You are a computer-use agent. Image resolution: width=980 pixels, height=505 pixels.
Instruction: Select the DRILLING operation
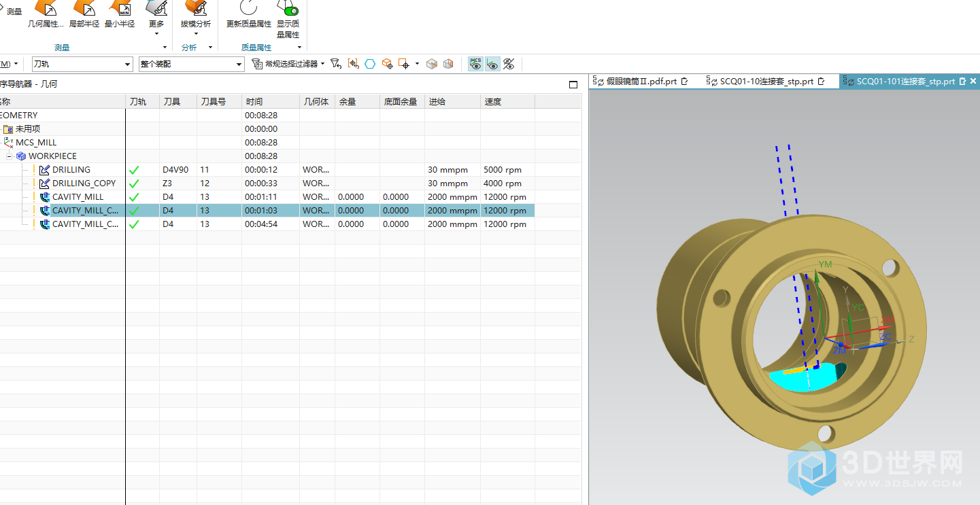tap(71, 169)
